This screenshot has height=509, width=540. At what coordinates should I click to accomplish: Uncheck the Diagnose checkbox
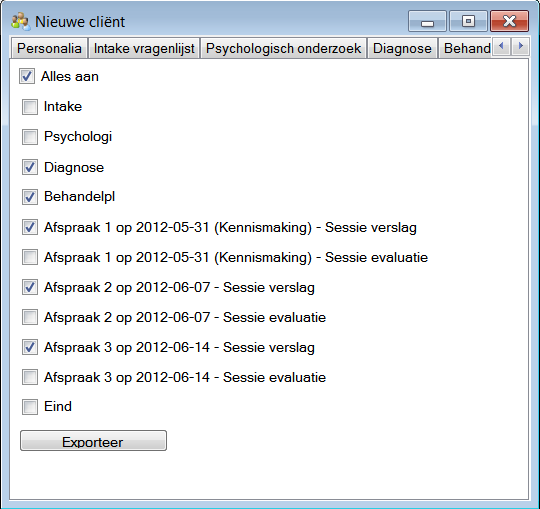click(30, 167)
